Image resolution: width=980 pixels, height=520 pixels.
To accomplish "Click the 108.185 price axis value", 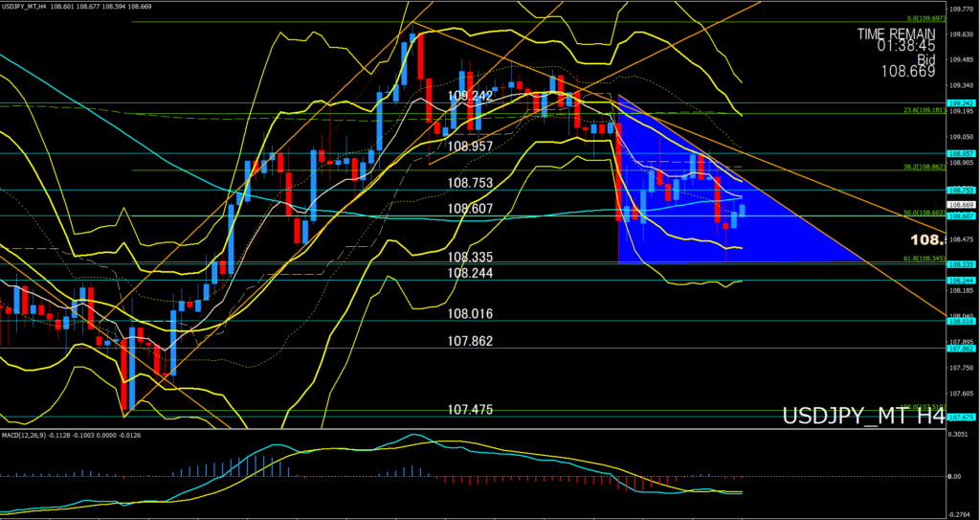I will [961, 290].
